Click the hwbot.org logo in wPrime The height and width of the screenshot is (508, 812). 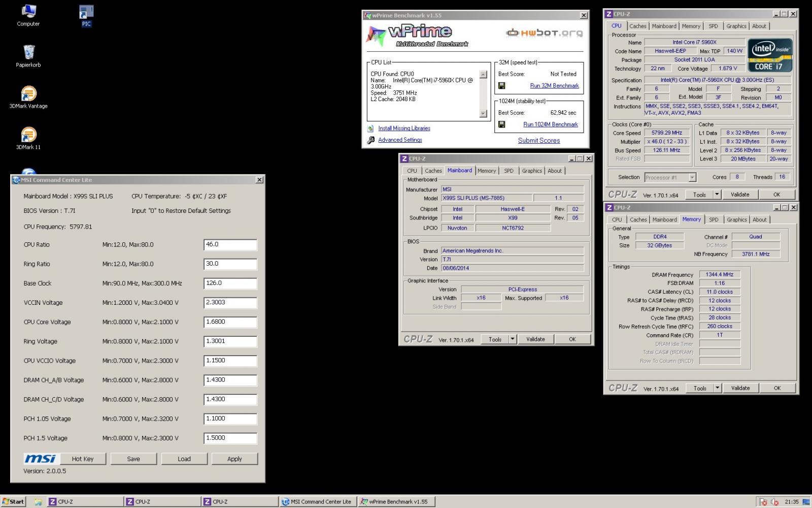coord(545,33)
